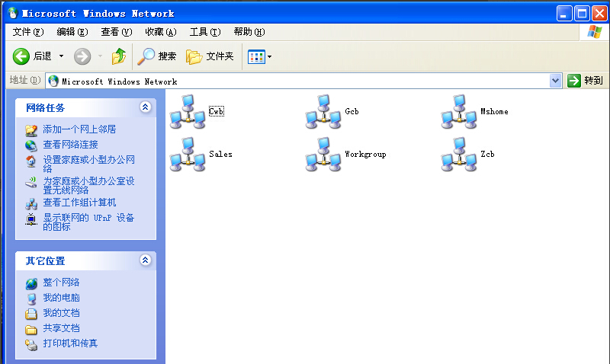The height and width of the screenshot is (364, 610).
Task: Go up one folder level
Action: click(x=118, y=56)
